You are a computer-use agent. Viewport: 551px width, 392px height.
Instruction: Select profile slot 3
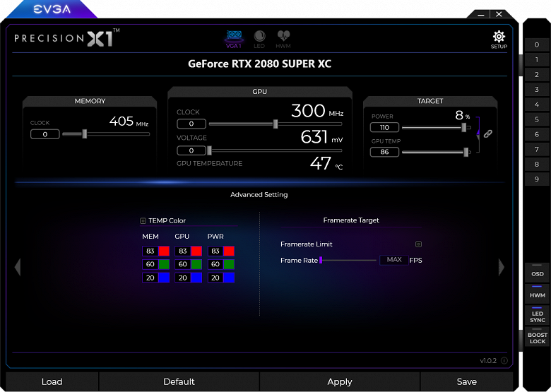click(x=537, y=89)
